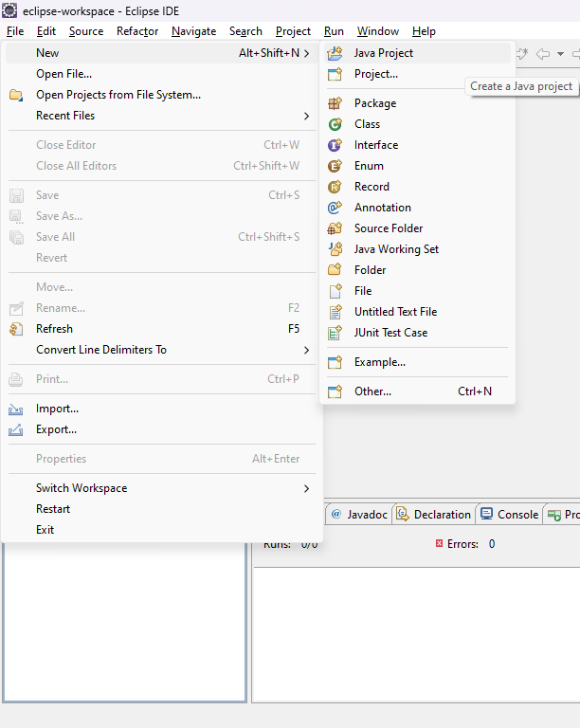Select Untitled Text File in the New submenu

[418, 312]
